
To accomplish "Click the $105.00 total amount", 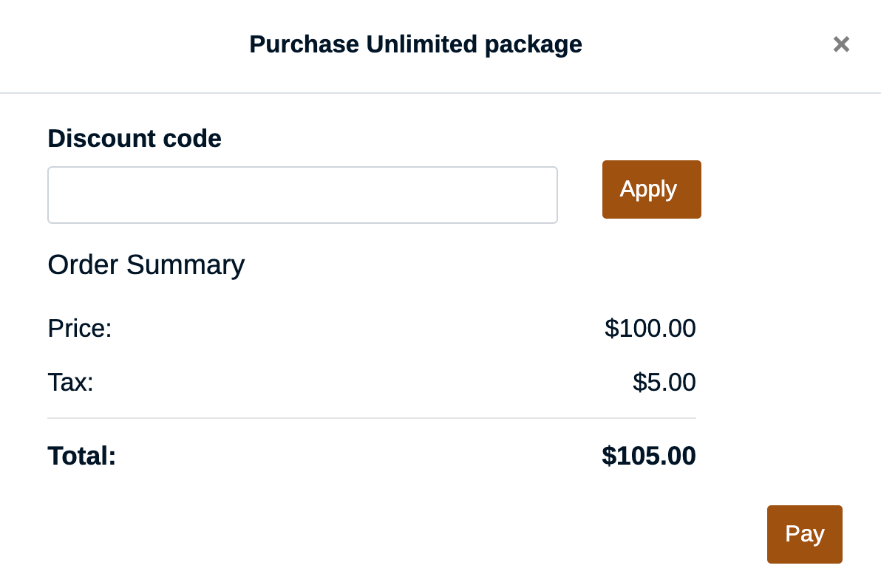I will (x=648, y=456).
